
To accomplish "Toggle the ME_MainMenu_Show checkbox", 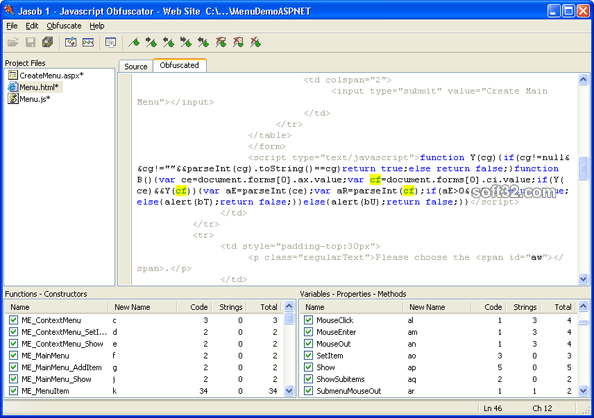I will tap(14, 379).
